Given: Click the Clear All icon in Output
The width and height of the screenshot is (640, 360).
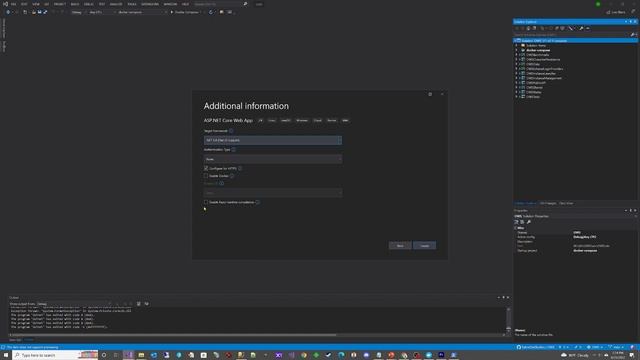Looking at the screenshot, I should [x=139, y=304].
